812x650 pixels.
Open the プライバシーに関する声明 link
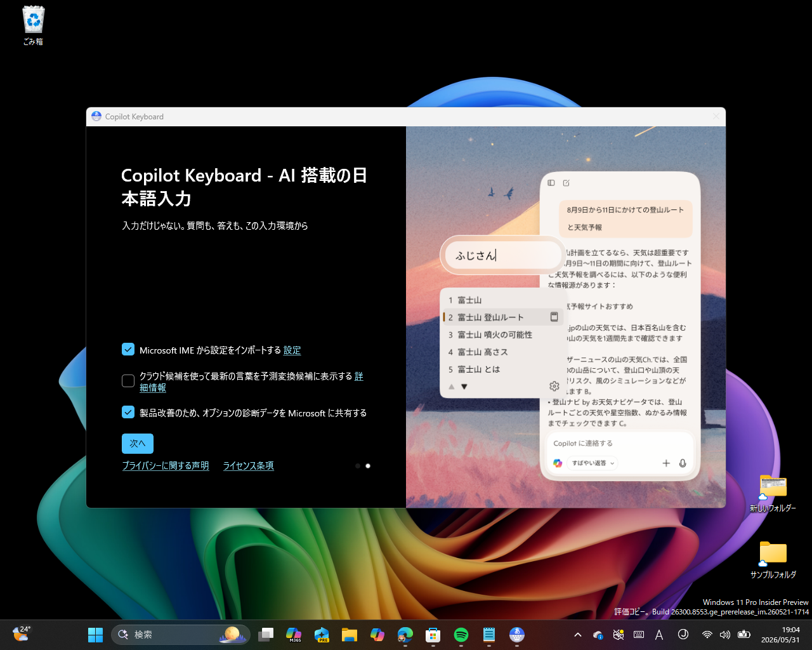[x=166, y=466]
